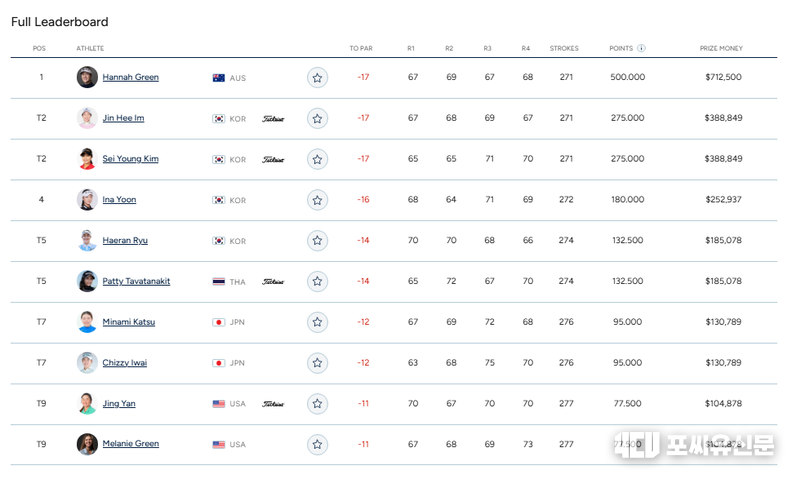Screen dimensions: 792x479
Task: Click Titleist logo beside Patty Tavatanakit
Action: pos(273,282)
